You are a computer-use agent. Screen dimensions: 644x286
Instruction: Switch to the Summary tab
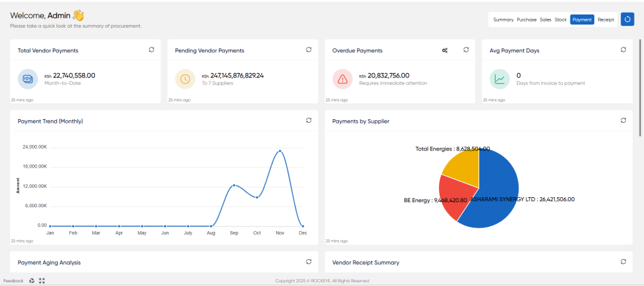click(503, 20)
